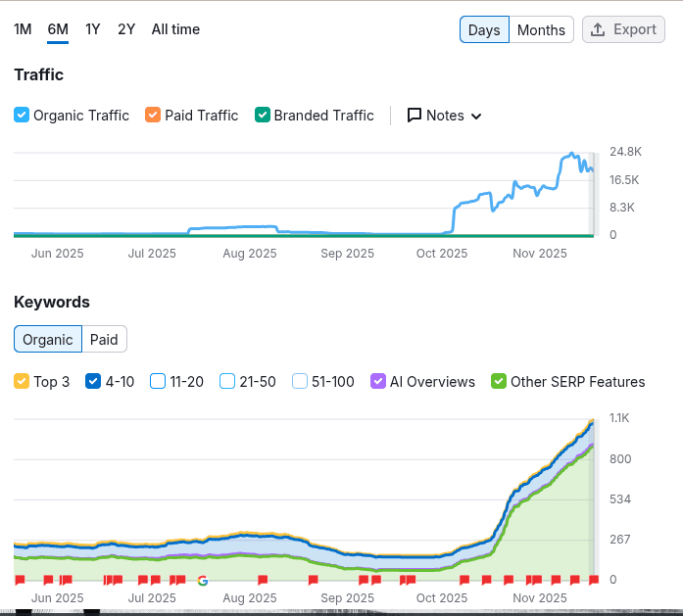Click the first red note flag at chart start

pos(20,581)
